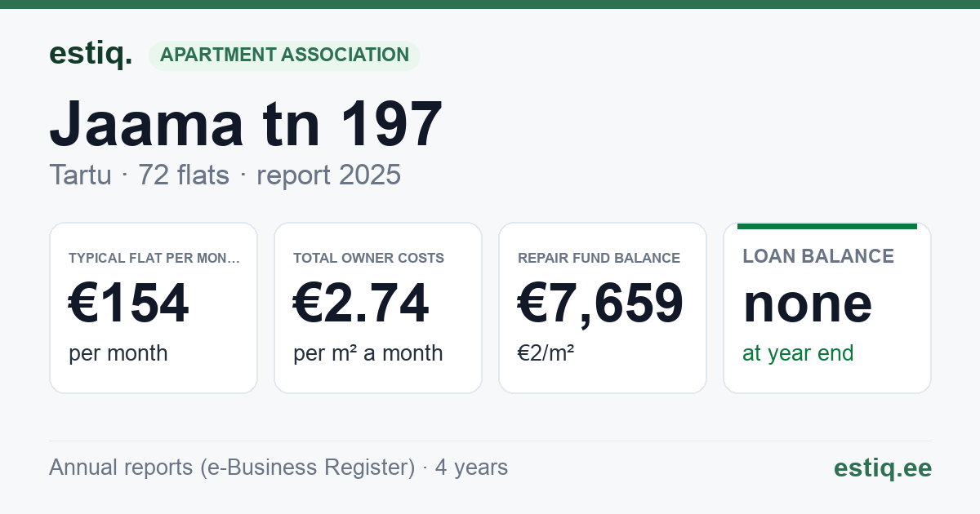
Task: Click 'Annual reports (e-Business Register) · 4 years' text
Action: [x=278, y=467]
